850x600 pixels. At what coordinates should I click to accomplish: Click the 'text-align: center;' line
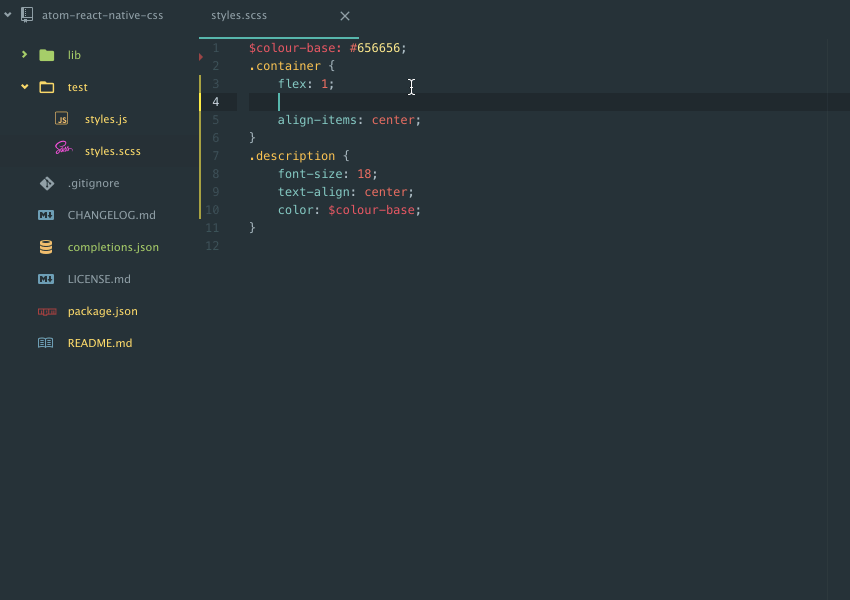[x=346, y=192]
